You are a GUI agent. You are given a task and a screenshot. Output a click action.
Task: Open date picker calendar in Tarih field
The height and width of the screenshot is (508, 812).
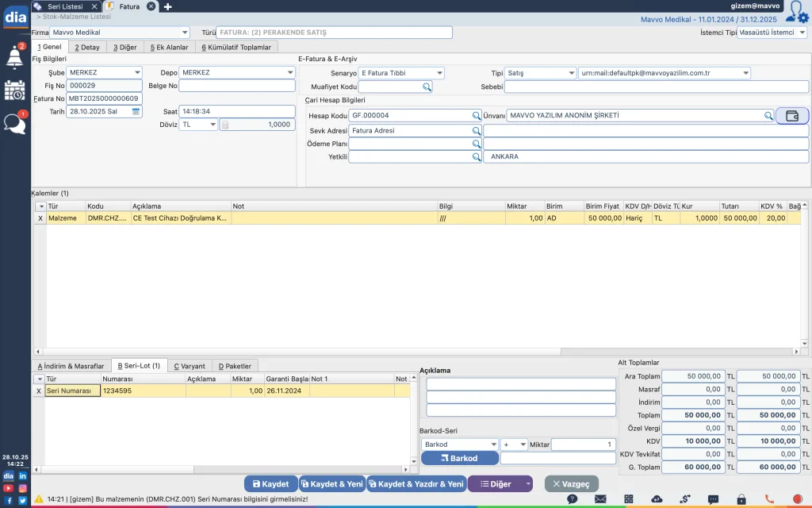[136, 112]
